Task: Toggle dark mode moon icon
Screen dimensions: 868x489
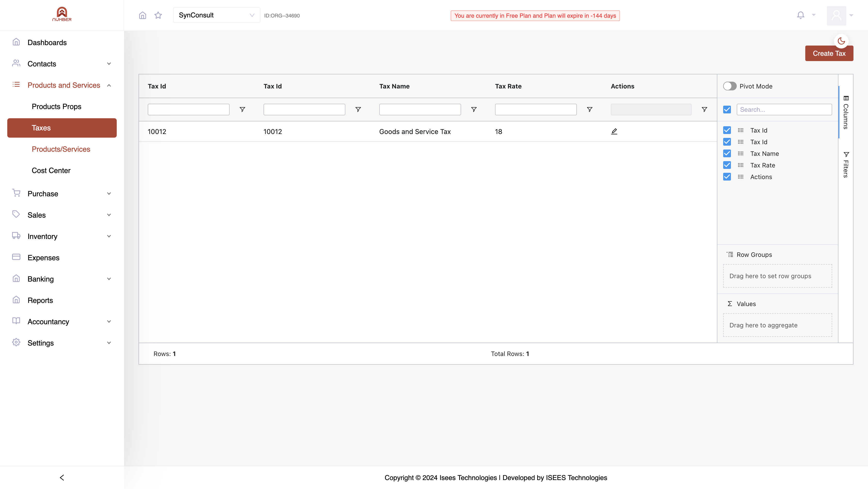Action: pos(841,41)
